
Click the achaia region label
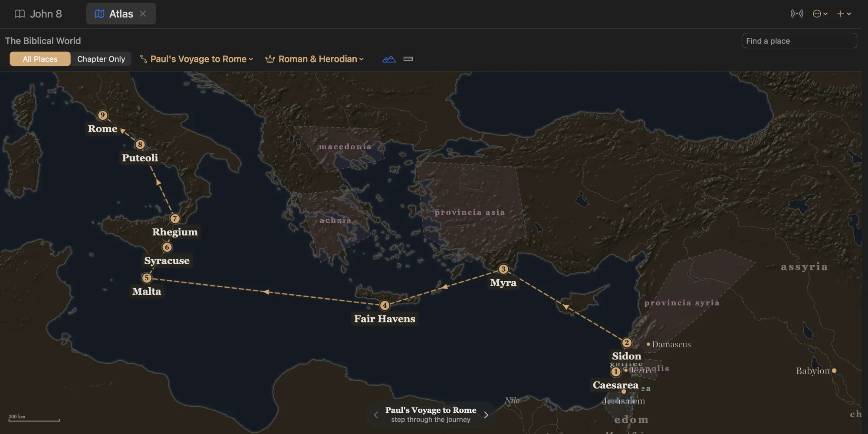point(335,220)
